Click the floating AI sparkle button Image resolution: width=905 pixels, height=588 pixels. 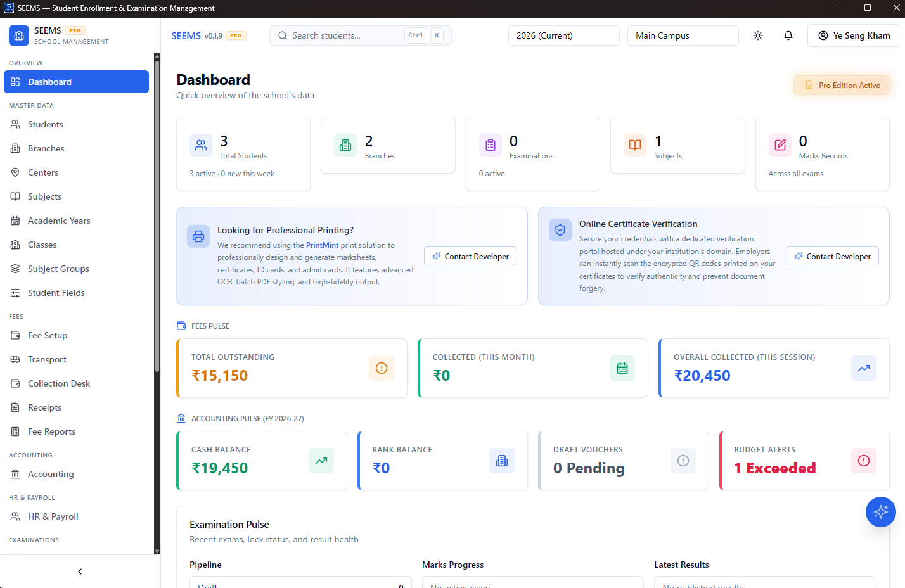click(x=881, y=512)
